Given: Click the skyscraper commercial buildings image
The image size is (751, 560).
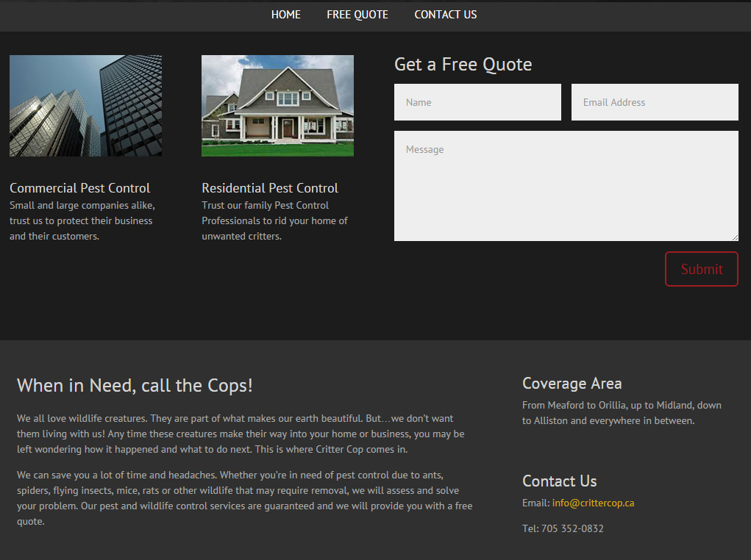Looking at the screenshot, I should 85,106.
